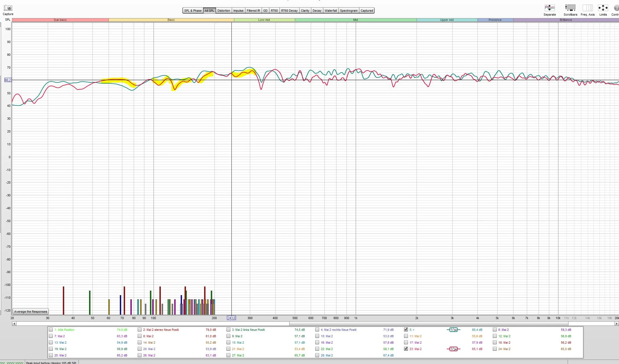Click the horizontal scrollbar right arrow
The height and width of the screenshot is (364, 619).
pos(617,324)
